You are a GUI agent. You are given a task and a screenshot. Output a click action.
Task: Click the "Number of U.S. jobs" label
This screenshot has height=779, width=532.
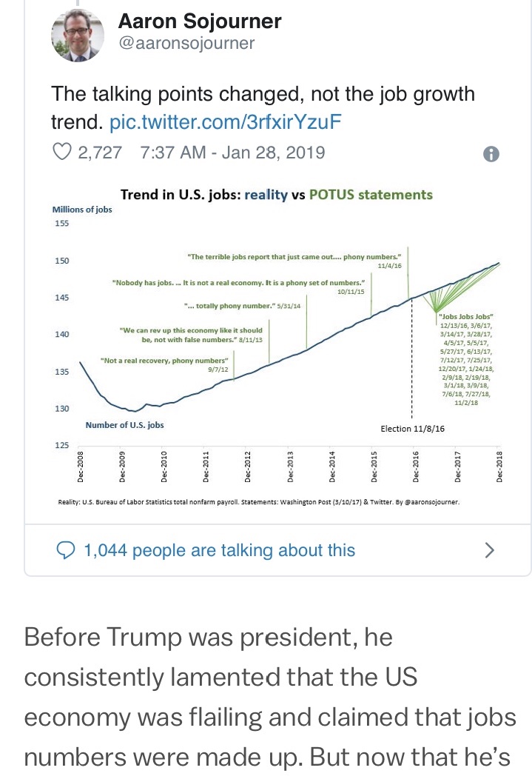pos(124,425)
